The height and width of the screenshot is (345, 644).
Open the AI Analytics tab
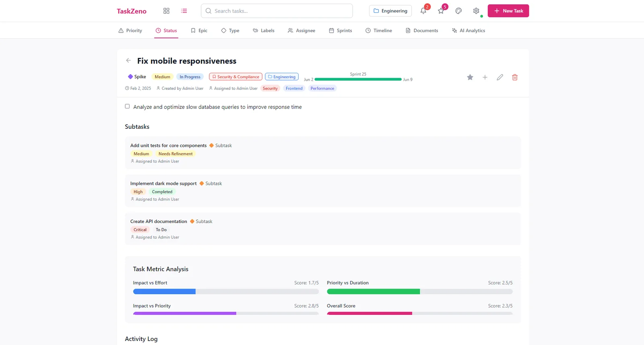tap(469, 31)
